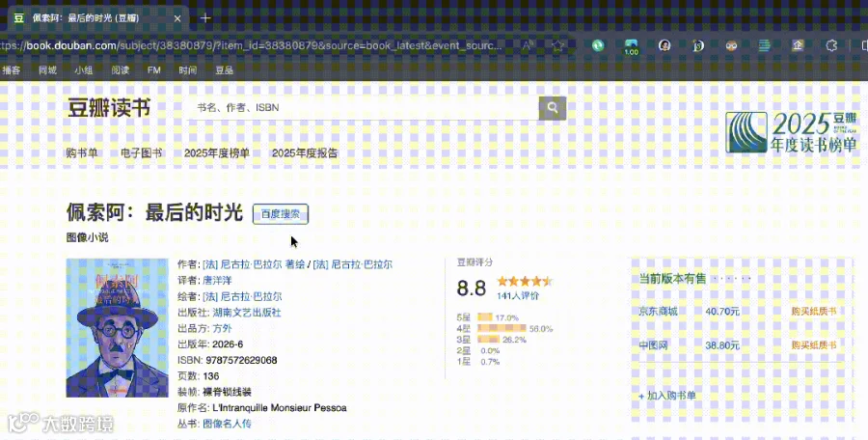Open series link 图像名人传
The width and height of the screenshot is (868, 440).
[x=227, y=424]
